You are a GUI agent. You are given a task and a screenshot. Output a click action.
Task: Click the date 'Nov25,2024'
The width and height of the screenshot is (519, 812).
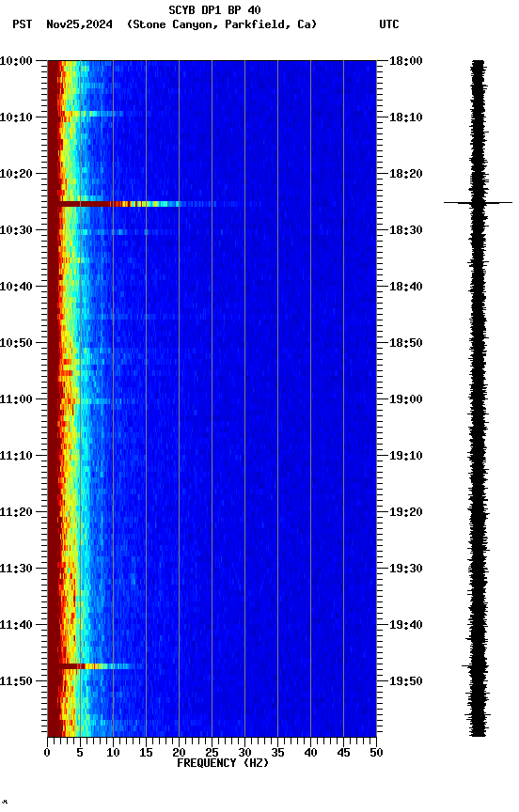click(x=79, y=24)
